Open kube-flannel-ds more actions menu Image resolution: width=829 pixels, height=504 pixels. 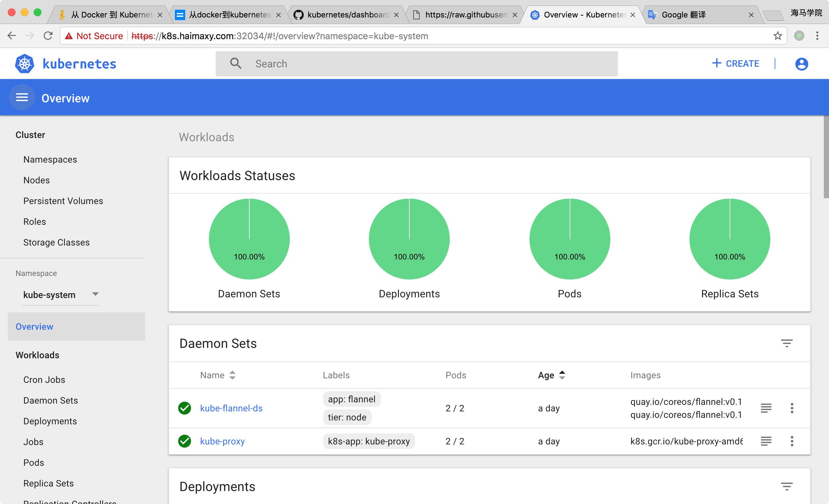(x=792, y=408)
